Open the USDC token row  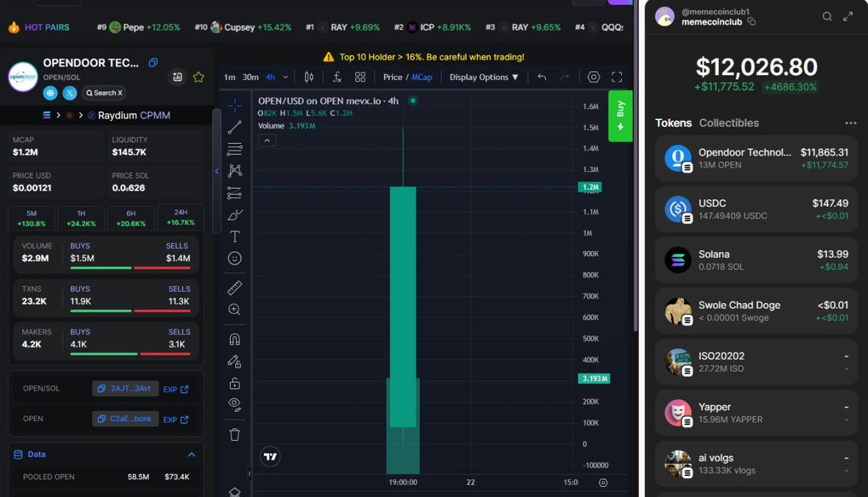[x=757, y=210]
